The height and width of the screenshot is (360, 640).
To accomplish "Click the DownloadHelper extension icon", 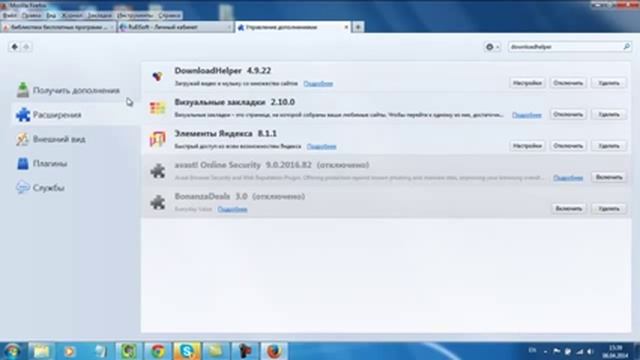I will [158, 76].
